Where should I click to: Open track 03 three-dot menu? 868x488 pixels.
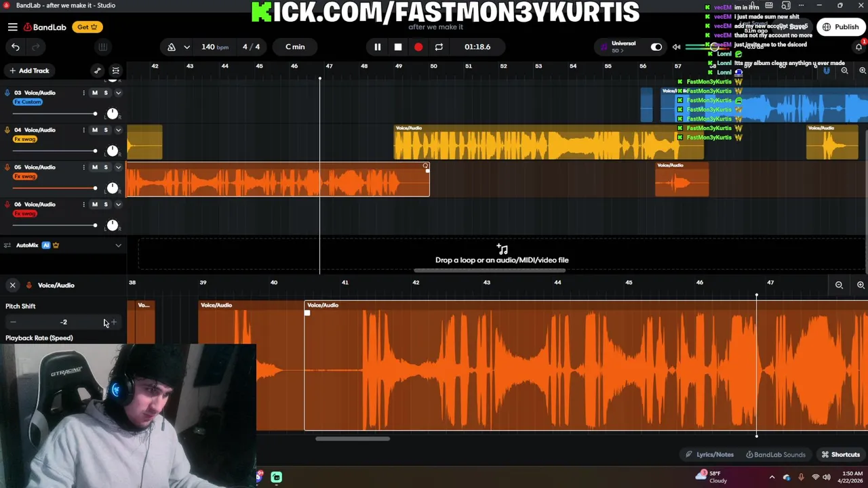tap(84, 93)
